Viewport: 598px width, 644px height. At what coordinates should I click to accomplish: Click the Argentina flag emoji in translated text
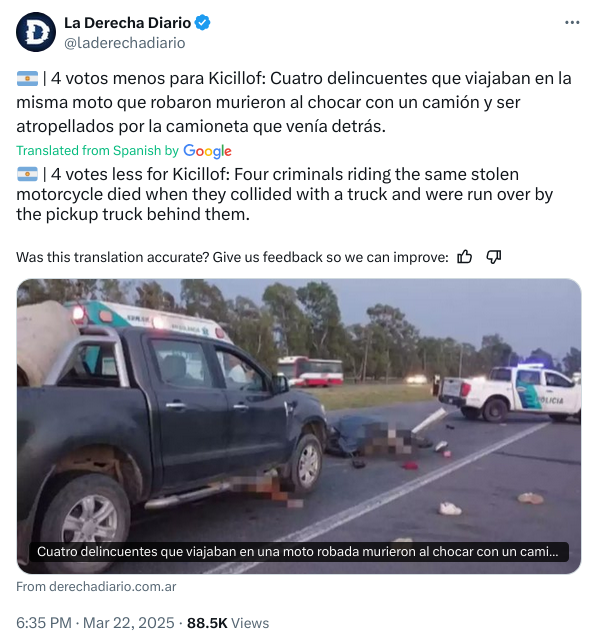(27, 174)
